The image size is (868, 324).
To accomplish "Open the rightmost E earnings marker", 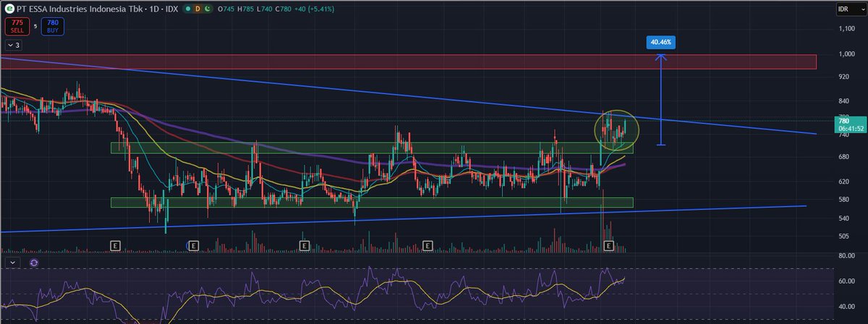I will (x=609, y=246).
